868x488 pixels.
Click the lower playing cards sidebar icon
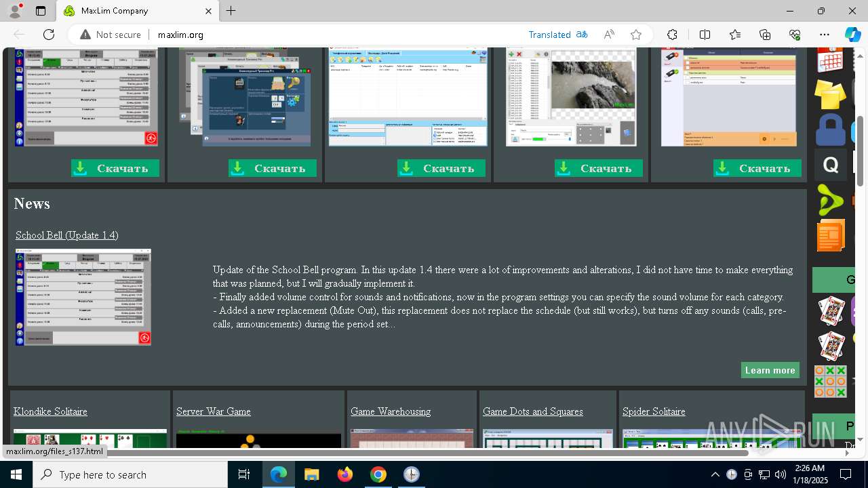(x=831, y=346)
